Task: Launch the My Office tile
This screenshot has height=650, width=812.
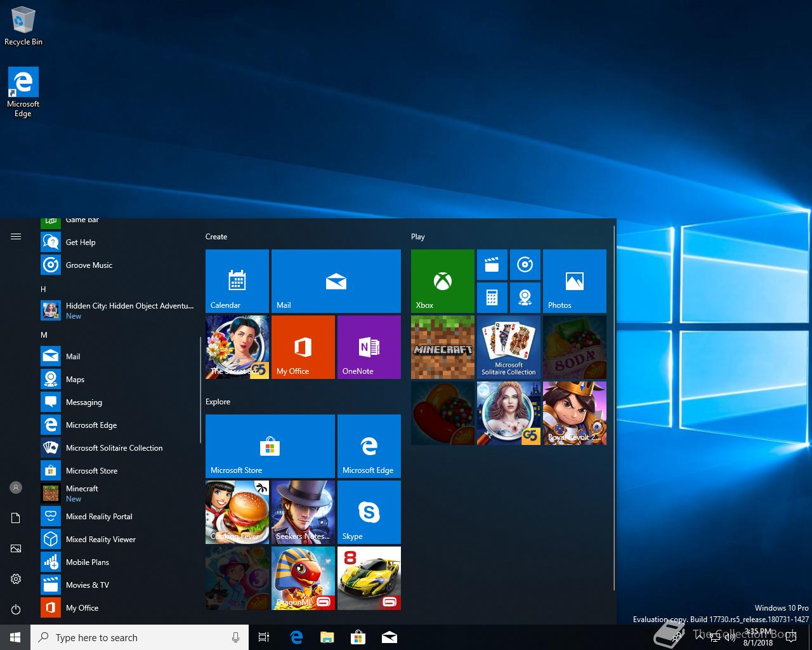Action: coord(303,347)
